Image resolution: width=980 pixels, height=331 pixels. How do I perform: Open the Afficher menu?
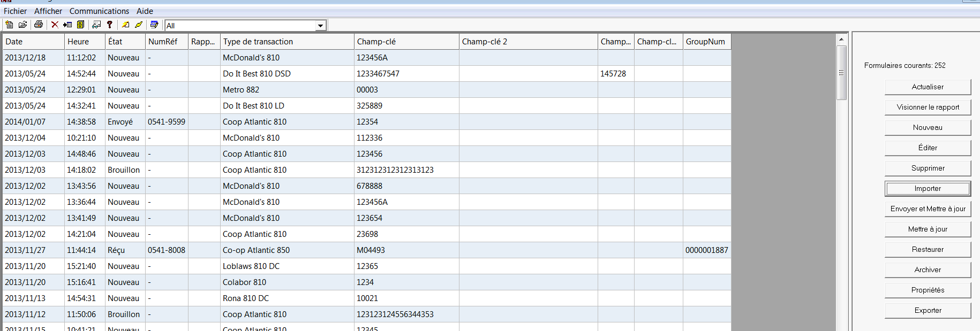tap(48, 11)
